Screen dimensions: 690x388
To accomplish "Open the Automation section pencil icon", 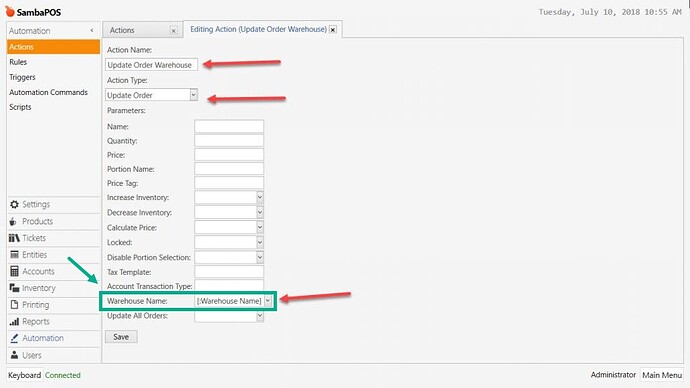I will (14, 338).
